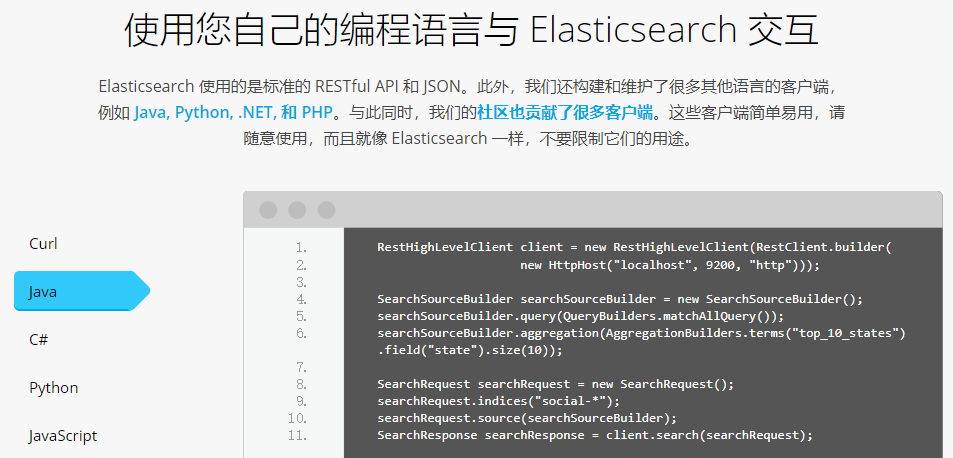Click the searchSourceBuilder.query code line
953x458 pixels.
pos(580,316)
